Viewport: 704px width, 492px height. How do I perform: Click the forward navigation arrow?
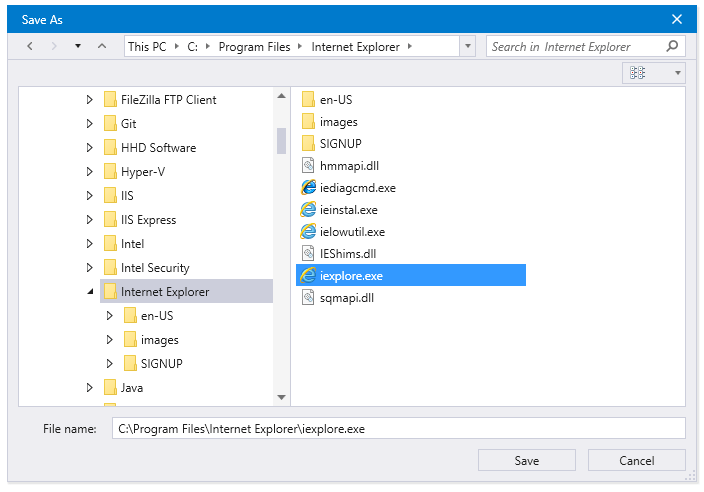[54, 46]
